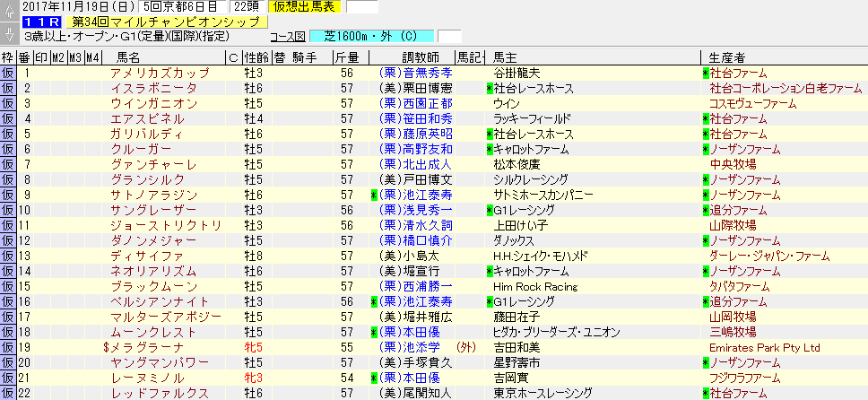Click the 第34回マイルチャンピオンシップ race title
Viewport: 868px width, 400px height.
(x=167, y=22)
